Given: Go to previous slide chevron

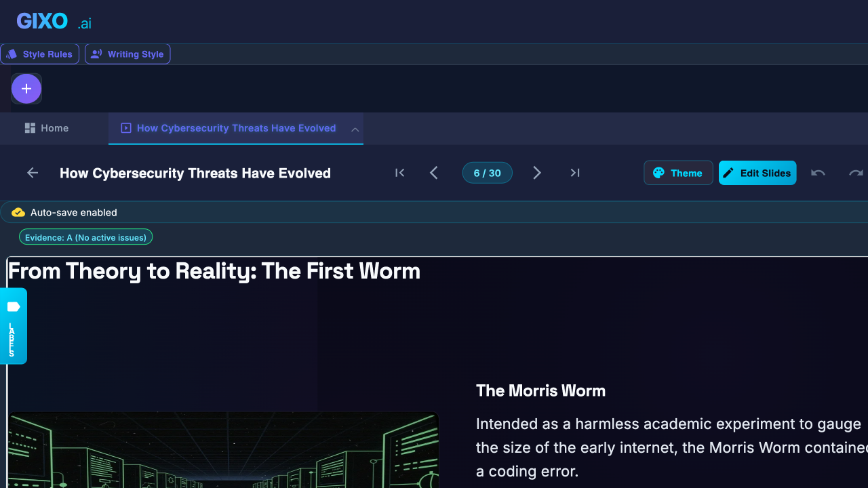Looking at the screenshot, I should (434, 173).
